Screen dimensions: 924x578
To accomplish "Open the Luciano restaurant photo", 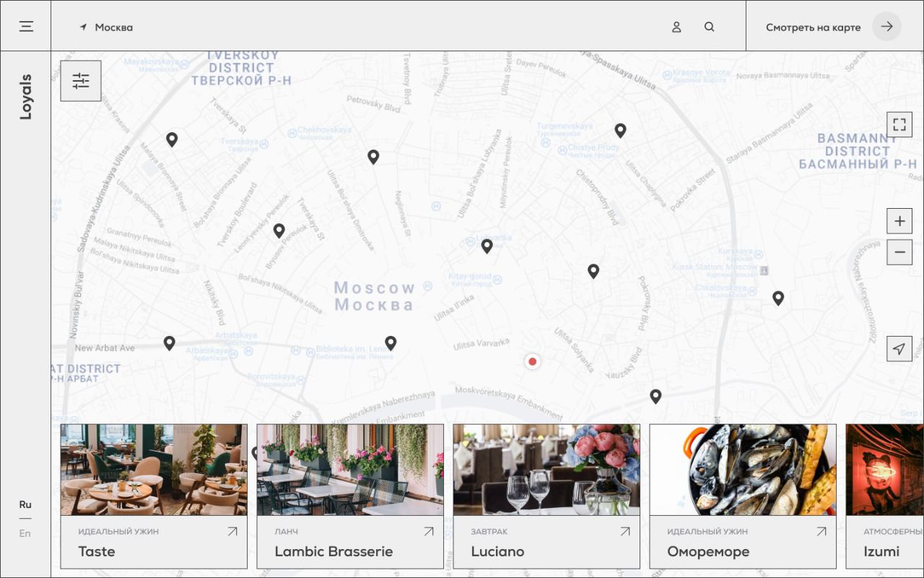I will pyautogui.click(x=546, y=470).
